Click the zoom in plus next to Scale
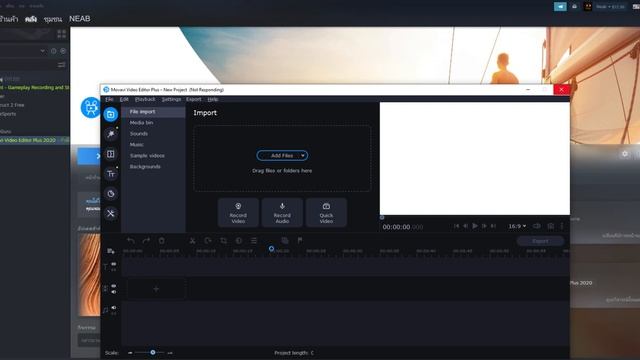640x360 pixels. [x=170, y=353]
